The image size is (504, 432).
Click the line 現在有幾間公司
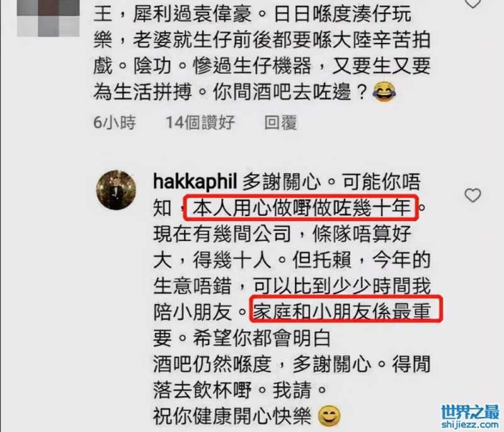click(x=222, y=234)
